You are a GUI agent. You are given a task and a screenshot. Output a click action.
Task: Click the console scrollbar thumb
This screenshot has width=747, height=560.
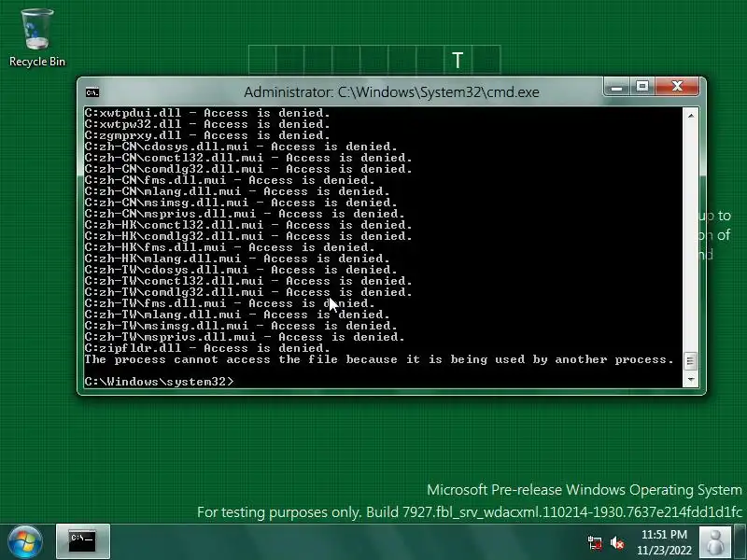[x=691, y=361]
